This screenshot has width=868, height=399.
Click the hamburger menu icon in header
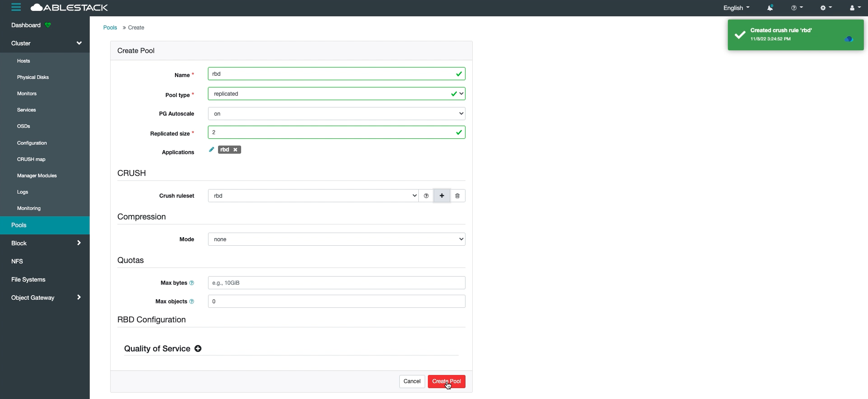16,7
